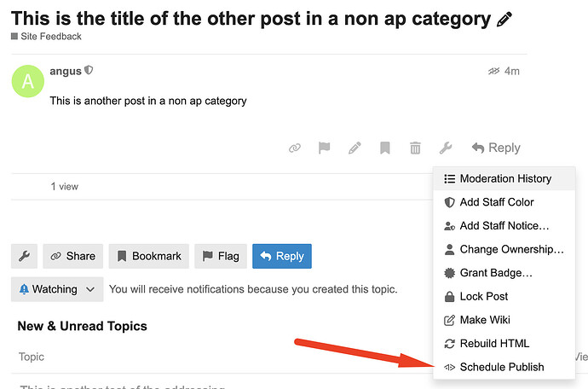Screen dimensions: 588x389
Task: Open the Watching notification dropdown
Action: [57, 289]
